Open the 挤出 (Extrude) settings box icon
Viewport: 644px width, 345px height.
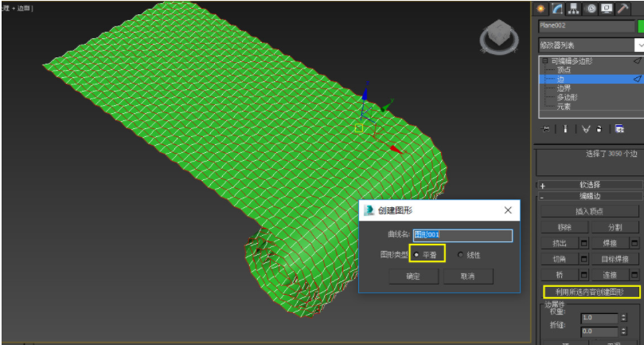click(584, 243)
